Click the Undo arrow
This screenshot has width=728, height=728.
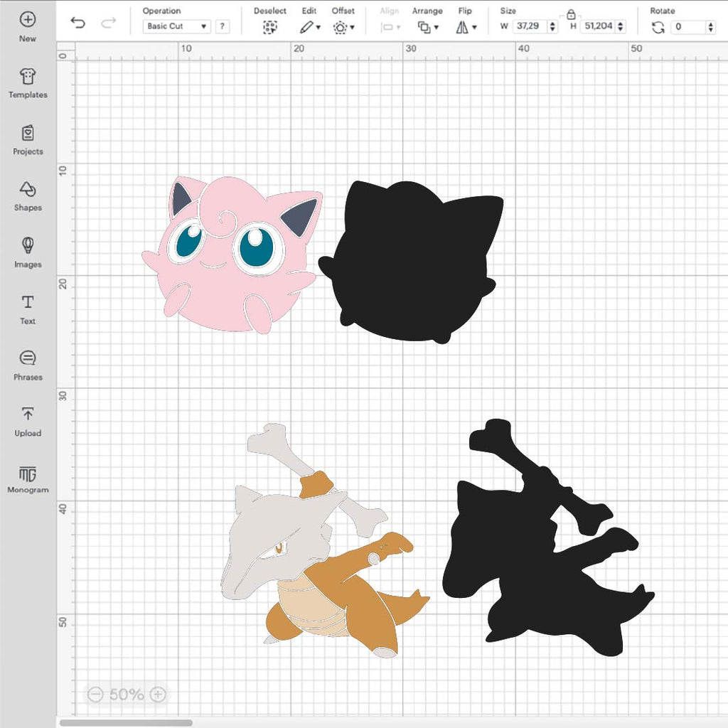point(78,23)
